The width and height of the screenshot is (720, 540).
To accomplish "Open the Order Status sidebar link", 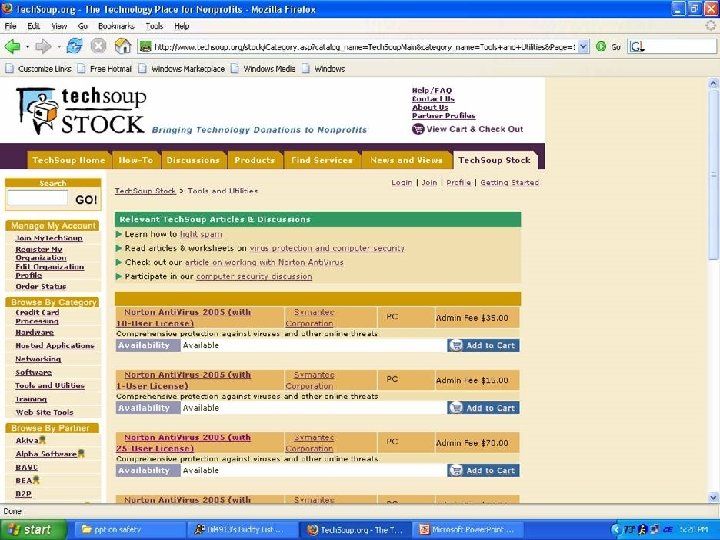I will pyautogui.click(x=41, y=287).
